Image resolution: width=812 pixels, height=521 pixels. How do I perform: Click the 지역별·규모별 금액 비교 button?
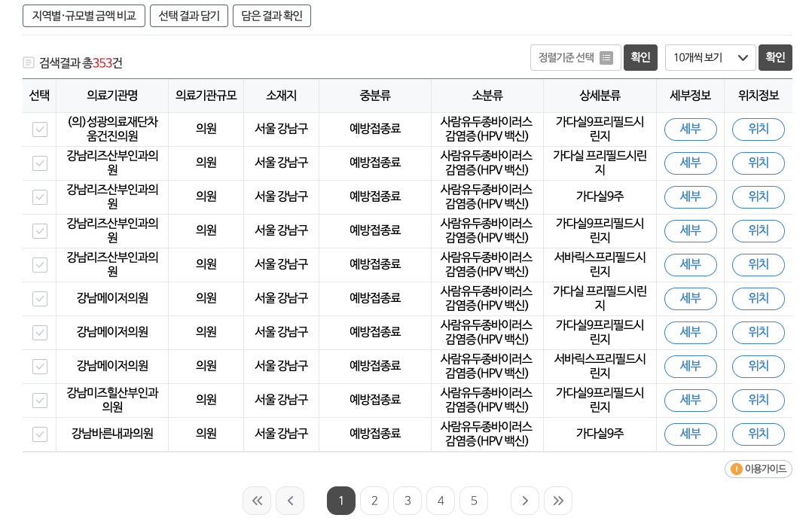[x=84, y=16]
